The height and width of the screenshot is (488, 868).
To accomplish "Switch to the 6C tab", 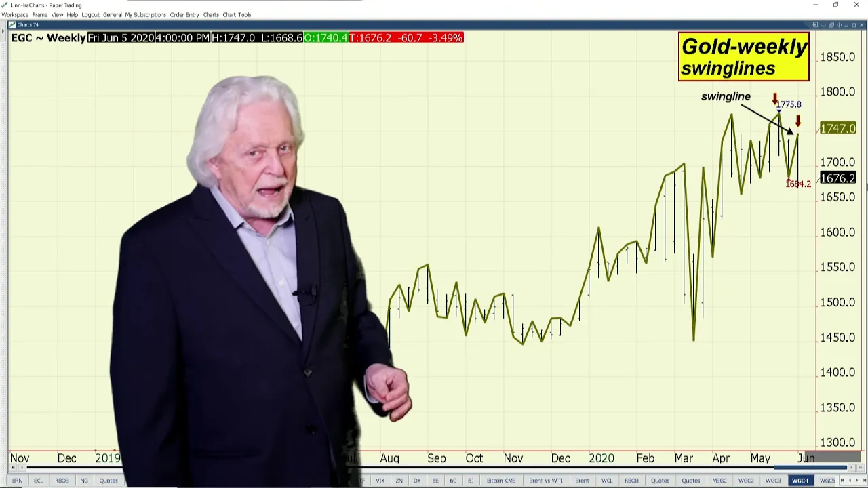I will coord(453,481).
